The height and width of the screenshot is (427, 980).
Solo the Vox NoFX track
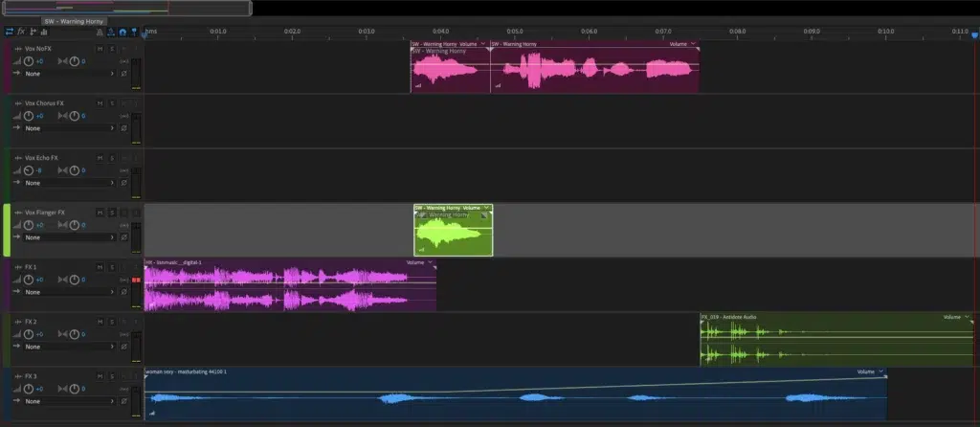pos(112,49)
